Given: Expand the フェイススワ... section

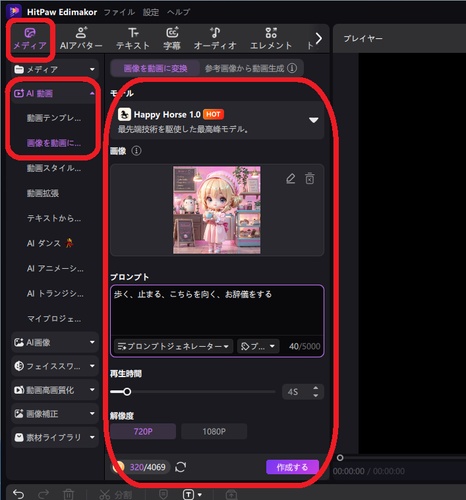Looking at the screenshot, I should (55, 366).
